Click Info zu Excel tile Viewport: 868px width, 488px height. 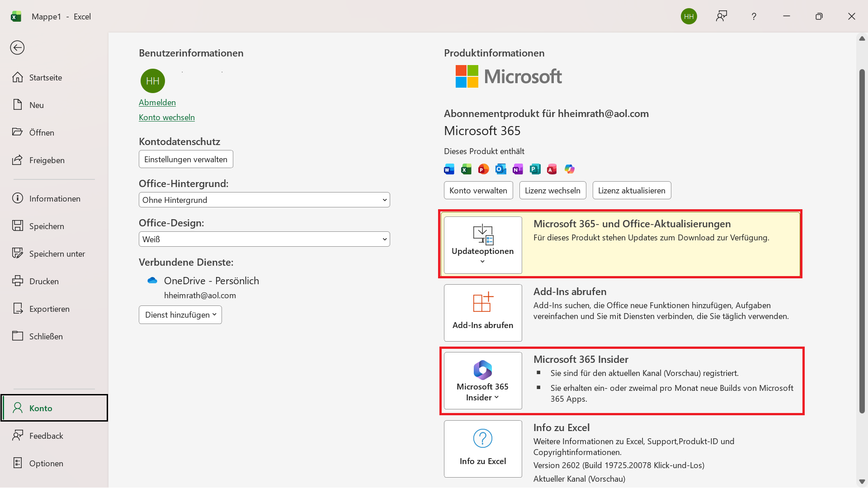[483, 449]
